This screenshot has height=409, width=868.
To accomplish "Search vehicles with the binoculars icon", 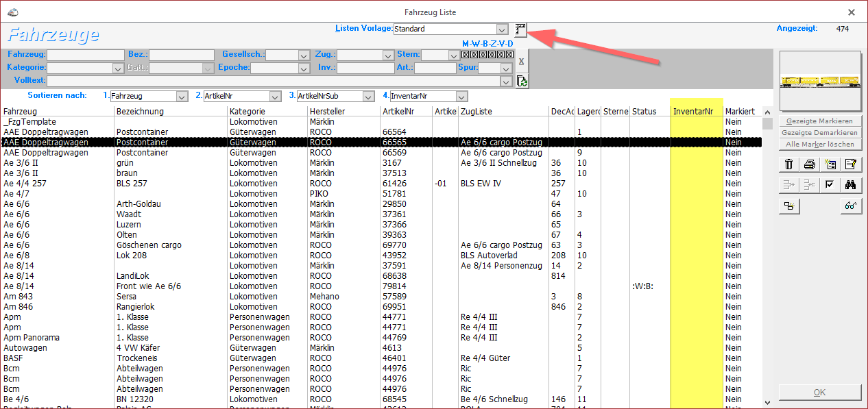I will (x=851, y=185).
